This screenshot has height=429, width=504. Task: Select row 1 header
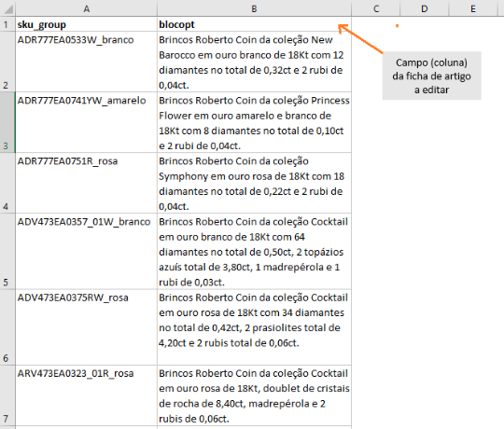[7, 24]
